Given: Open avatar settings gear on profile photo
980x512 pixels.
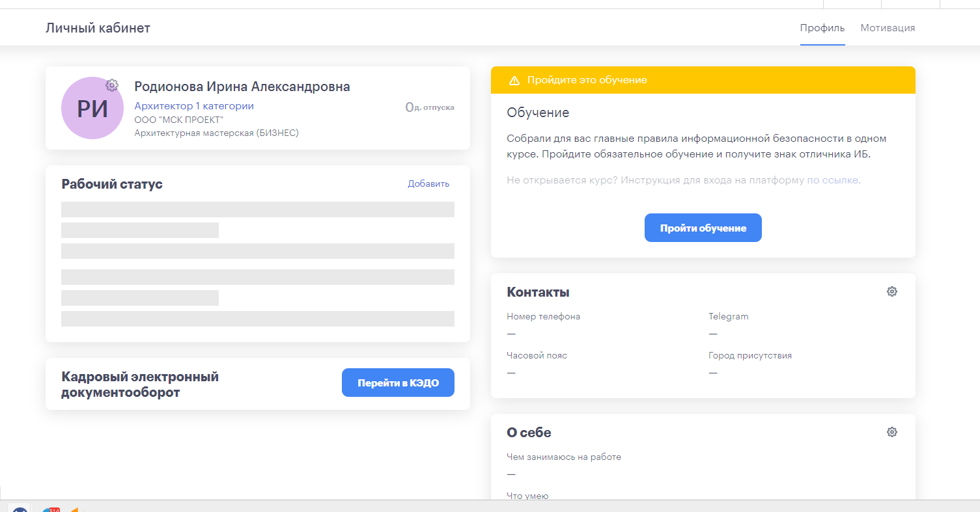Looking at the screenshot, I should [112, 85].
